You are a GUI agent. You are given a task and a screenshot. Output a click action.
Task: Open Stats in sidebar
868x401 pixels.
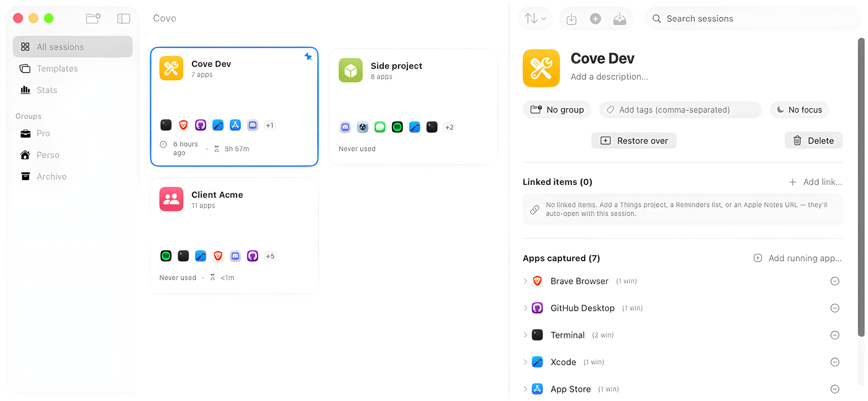(72, 90)
